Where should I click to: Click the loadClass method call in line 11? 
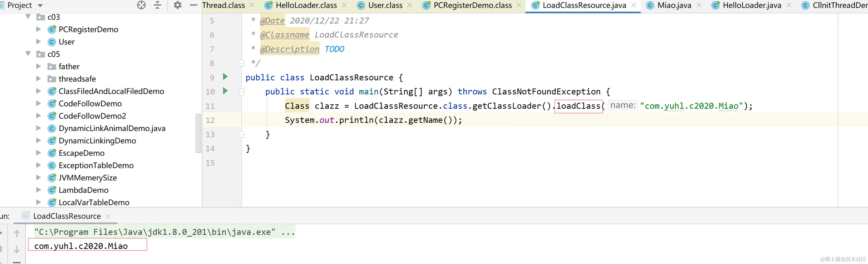[x=578, y=106]
